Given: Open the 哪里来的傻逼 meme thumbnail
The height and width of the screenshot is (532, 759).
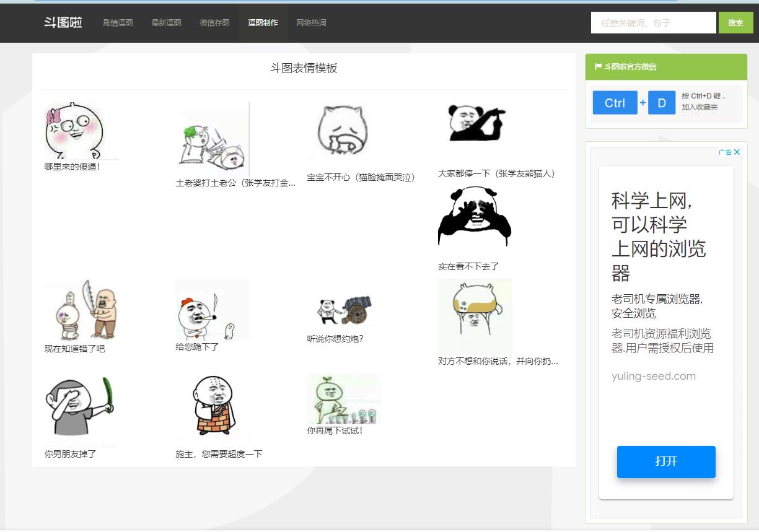Looking at the screenshot, I should (82, 131).
